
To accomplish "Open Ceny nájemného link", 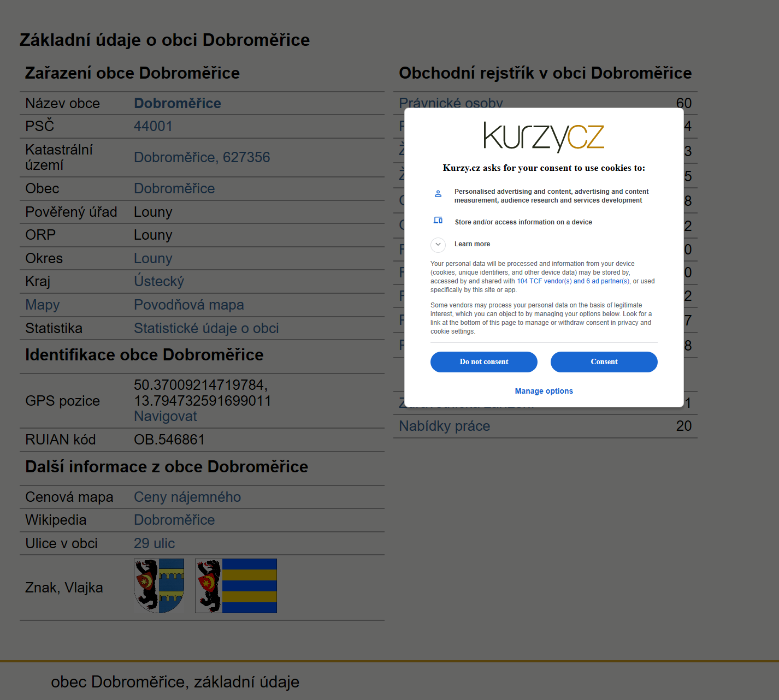I will tap(187, 497).
